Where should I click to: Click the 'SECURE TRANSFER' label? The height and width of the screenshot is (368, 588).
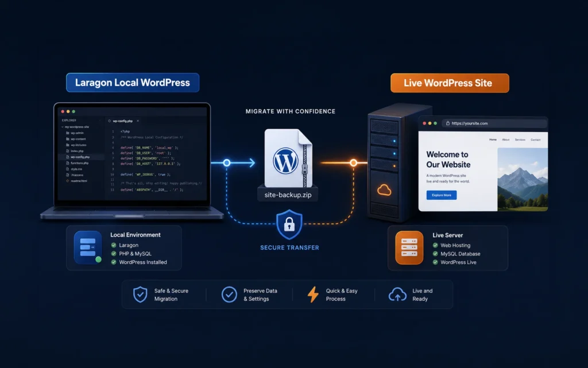[x=289, y=247]
